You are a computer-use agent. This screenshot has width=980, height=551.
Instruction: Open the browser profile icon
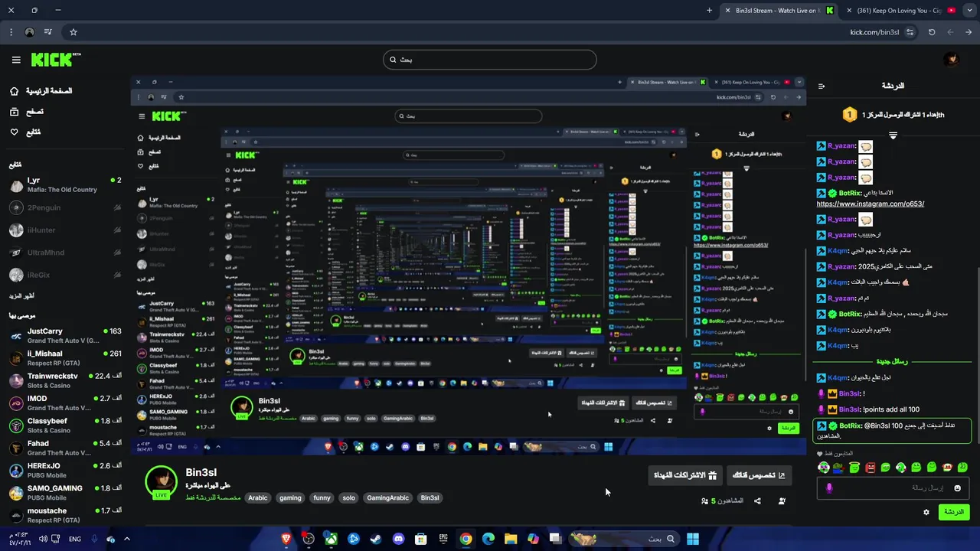(30, 32)
